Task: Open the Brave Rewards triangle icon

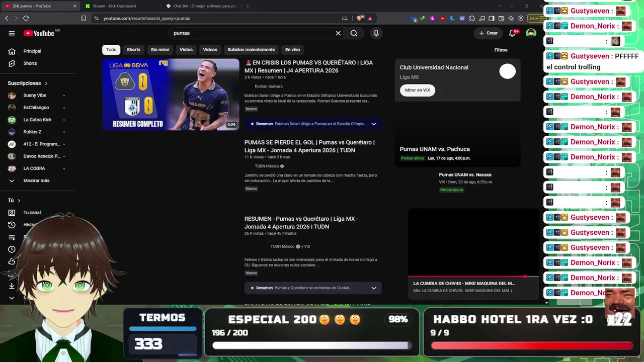Action: tap(370, 18)
